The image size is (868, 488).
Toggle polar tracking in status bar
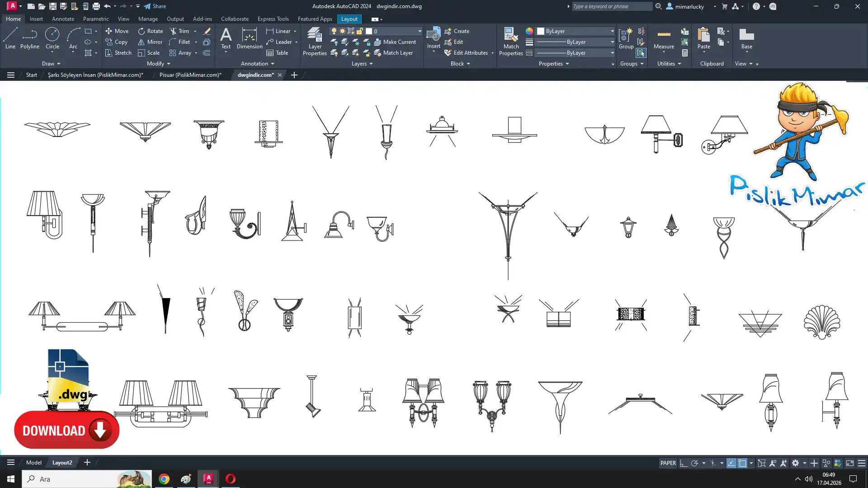tap(695, 463)
